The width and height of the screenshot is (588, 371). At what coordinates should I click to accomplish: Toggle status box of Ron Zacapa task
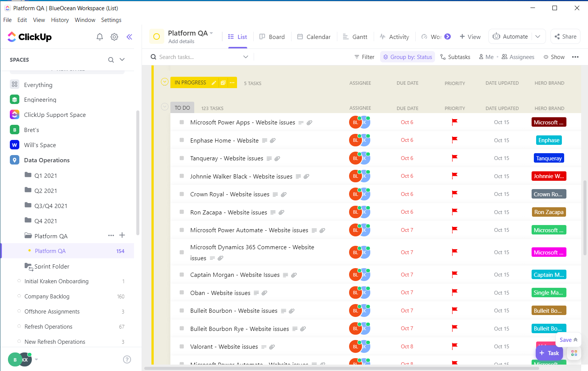coord(182,212)
